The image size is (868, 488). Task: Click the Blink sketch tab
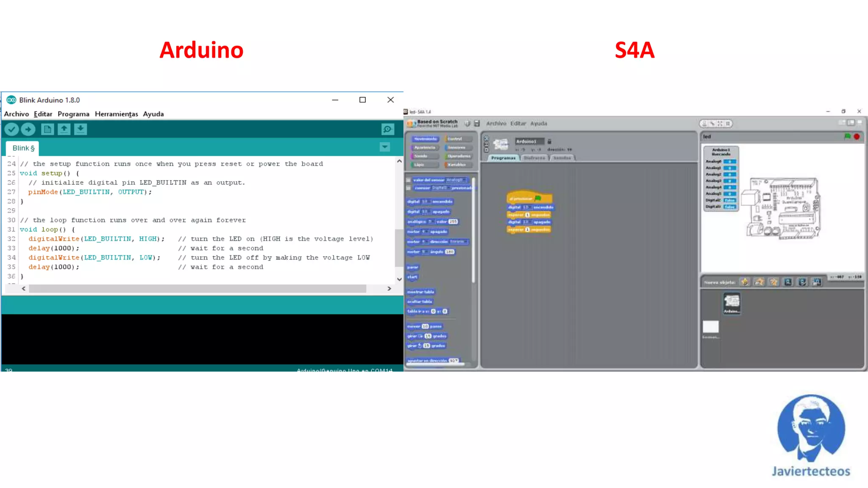coord(23,148)
